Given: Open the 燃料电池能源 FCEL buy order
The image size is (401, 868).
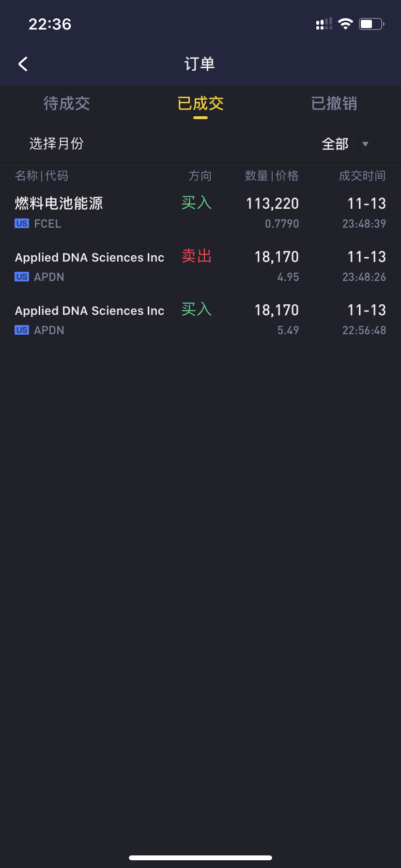Looking at the screenshot, I should pos(200,213).
